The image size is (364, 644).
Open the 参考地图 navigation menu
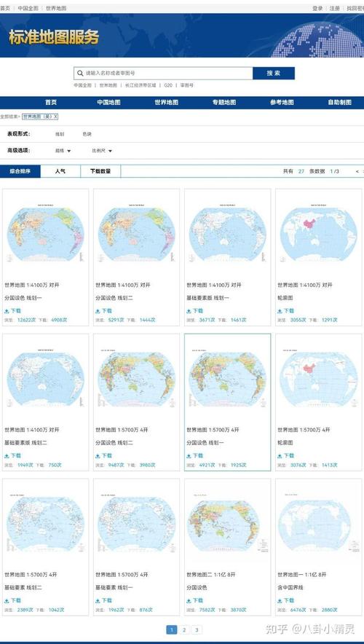tap(282, 103)
